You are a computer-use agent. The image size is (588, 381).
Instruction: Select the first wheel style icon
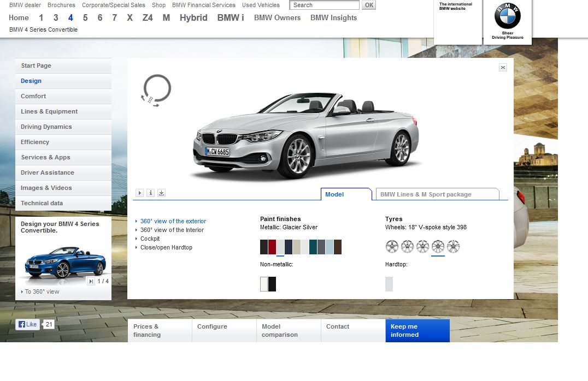392,247
